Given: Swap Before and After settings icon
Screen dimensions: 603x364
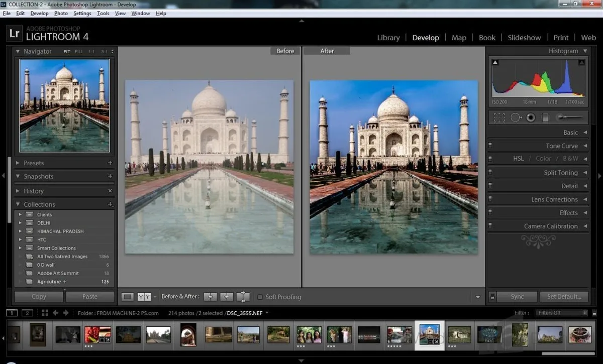Looking at the screenshot, I should [x=243, y=297].
